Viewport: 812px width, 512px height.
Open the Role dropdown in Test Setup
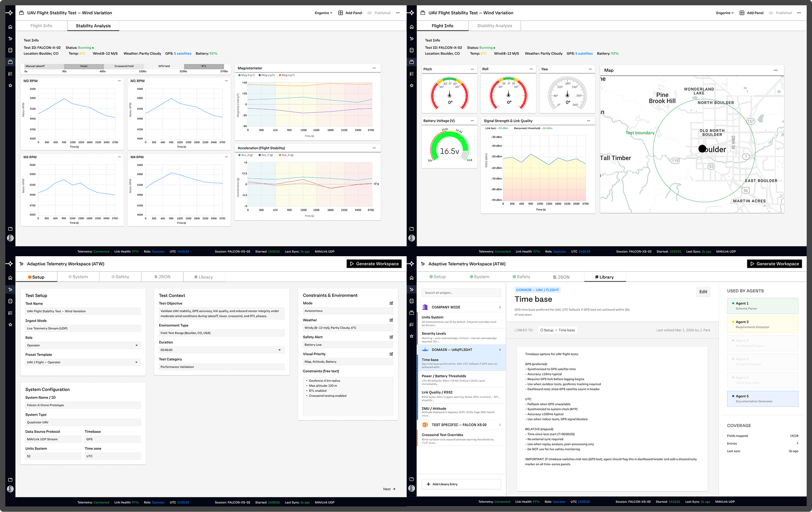[83, 346]
